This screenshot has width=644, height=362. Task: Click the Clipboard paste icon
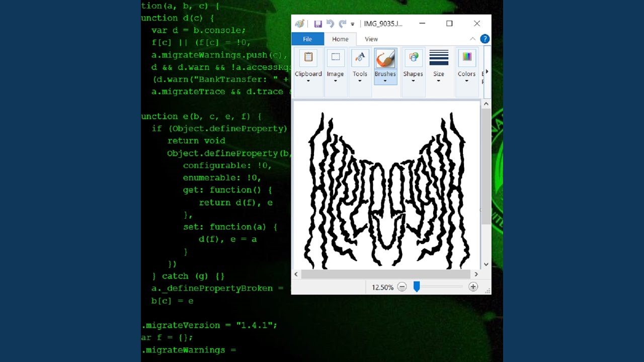coord(308,57)
